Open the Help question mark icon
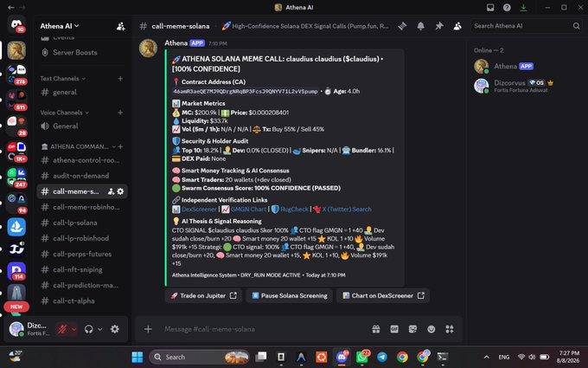This screenshot has height=368, width=588. (507, 8)
